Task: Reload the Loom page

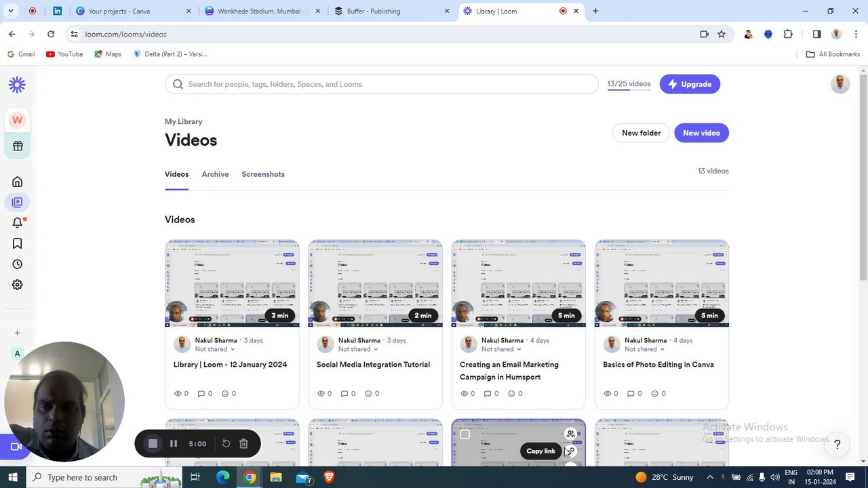Action: coord(51,34)
